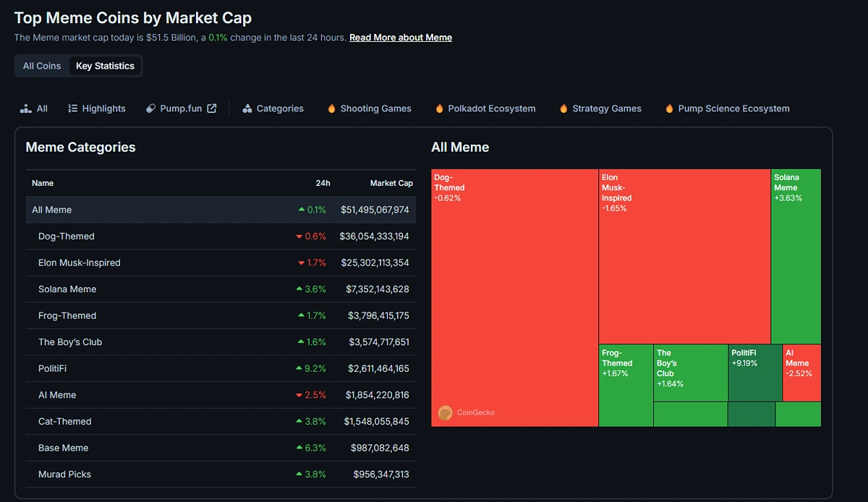Click the tag icon next to Pump.fun

tap(150, 108)
